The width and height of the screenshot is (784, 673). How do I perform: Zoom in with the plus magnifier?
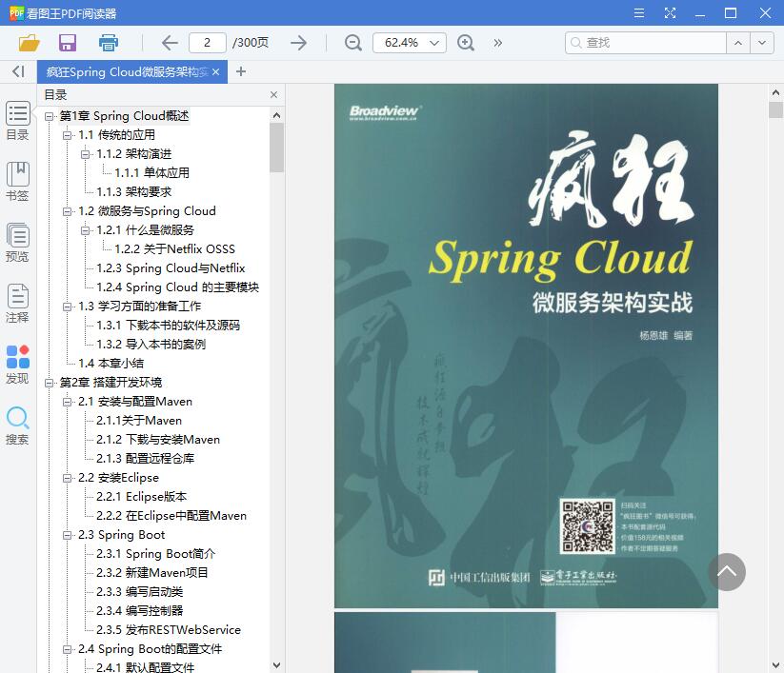point(466,43)
